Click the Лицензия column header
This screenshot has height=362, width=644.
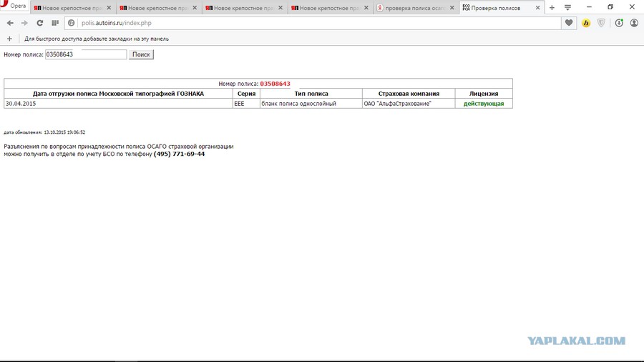[484, 94]
